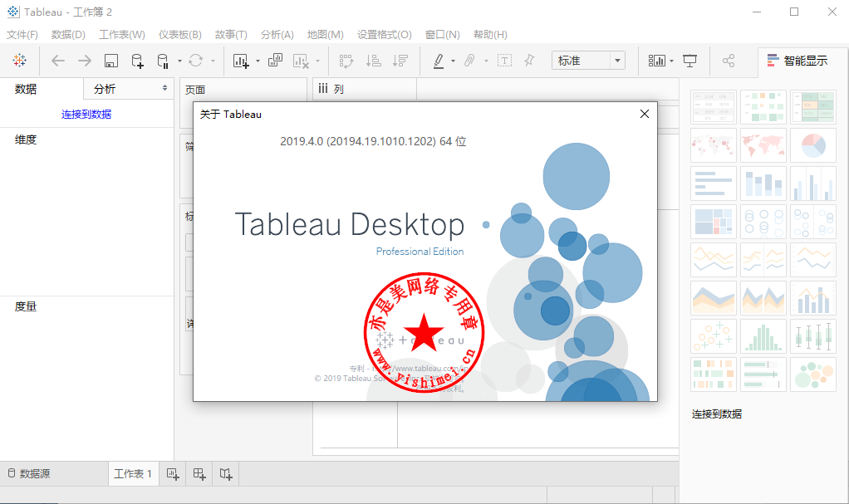Swap rows and columns via toolbar icon

click(x=346, y=61)
